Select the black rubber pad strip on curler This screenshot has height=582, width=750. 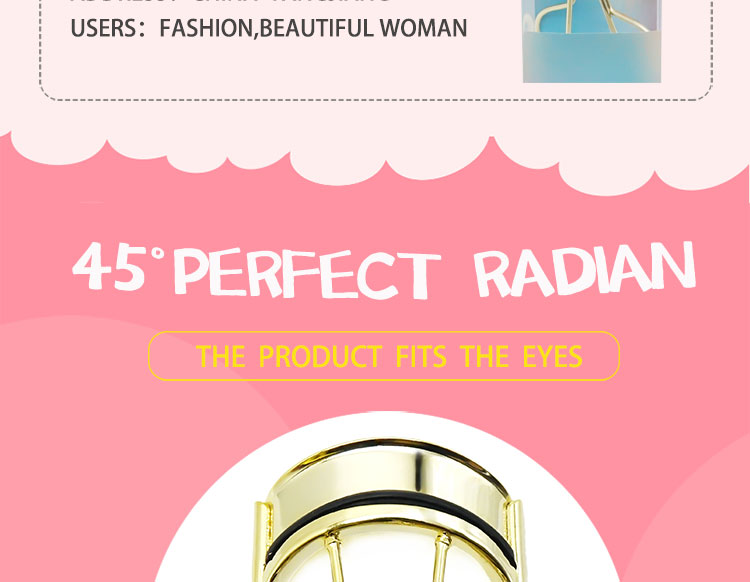[x=390, y=519]
